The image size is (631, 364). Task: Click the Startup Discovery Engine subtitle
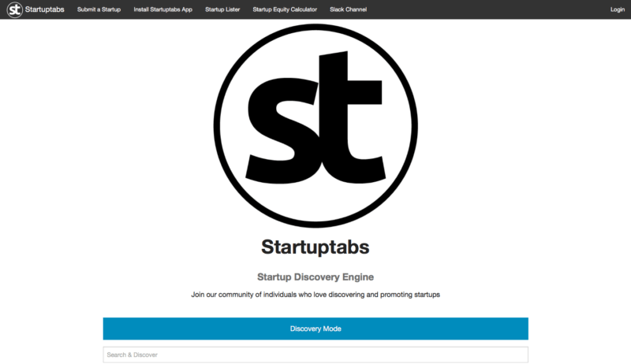[x=315, y=277]
